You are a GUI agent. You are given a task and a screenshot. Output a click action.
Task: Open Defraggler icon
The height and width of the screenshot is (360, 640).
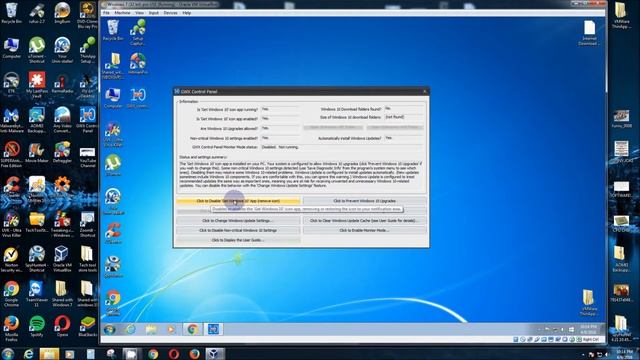[62, 153]
